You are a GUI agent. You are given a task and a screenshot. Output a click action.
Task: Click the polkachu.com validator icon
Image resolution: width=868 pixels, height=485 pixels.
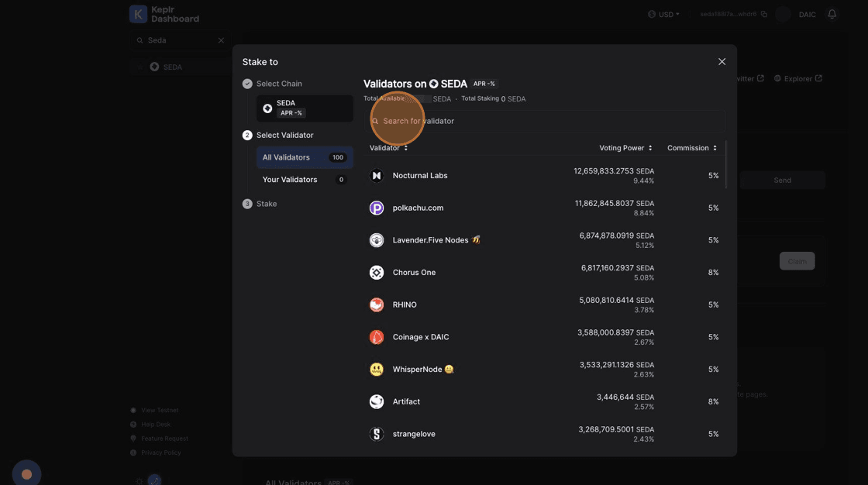coord(377,208)
